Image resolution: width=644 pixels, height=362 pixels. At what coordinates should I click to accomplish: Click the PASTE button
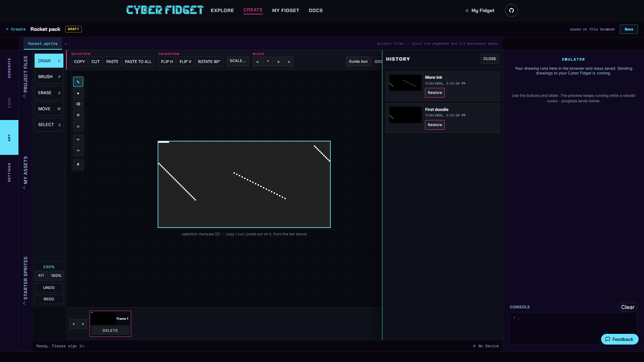click(112, 62)
